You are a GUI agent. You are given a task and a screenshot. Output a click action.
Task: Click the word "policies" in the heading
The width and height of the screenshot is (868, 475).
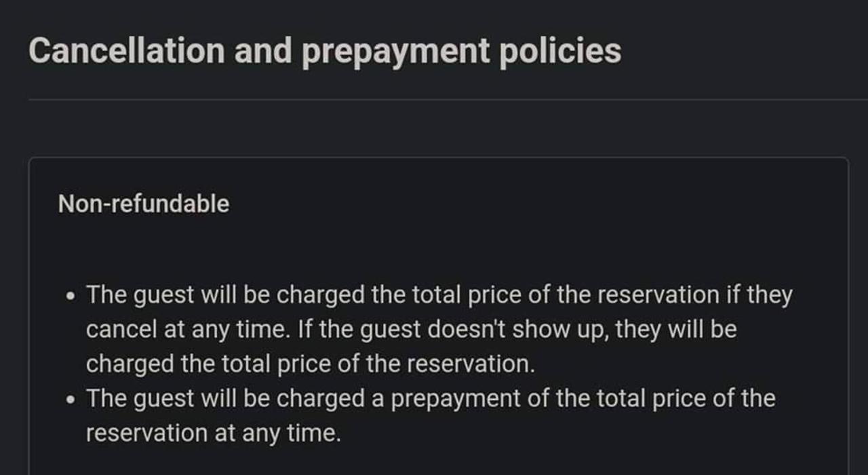(x=559, y=52)
